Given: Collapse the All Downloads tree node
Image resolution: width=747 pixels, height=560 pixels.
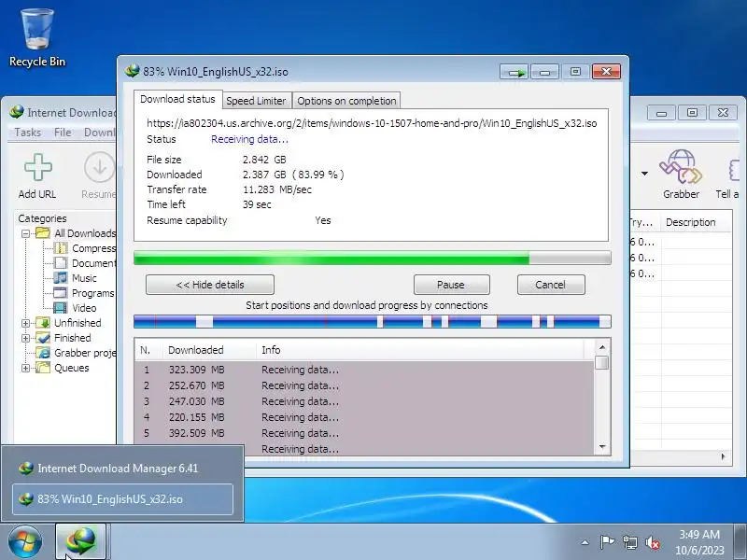Looking at the screenshot, I should [26, 233].
